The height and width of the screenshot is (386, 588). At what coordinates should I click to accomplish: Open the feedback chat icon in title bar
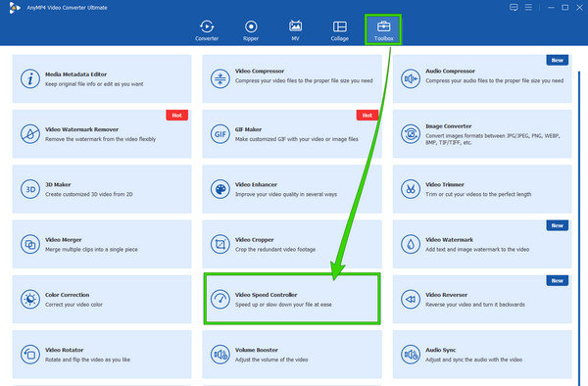click(514, 7)
